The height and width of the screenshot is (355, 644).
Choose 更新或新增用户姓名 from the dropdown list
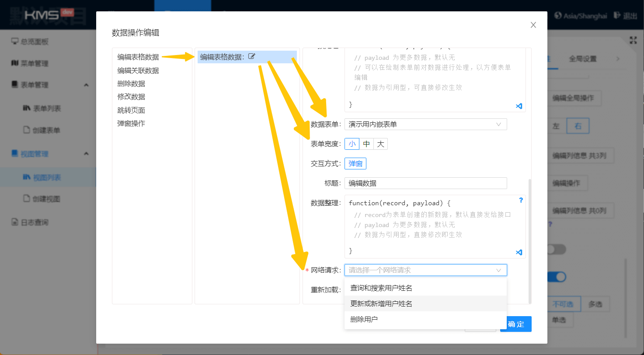(x=381, y=303)
